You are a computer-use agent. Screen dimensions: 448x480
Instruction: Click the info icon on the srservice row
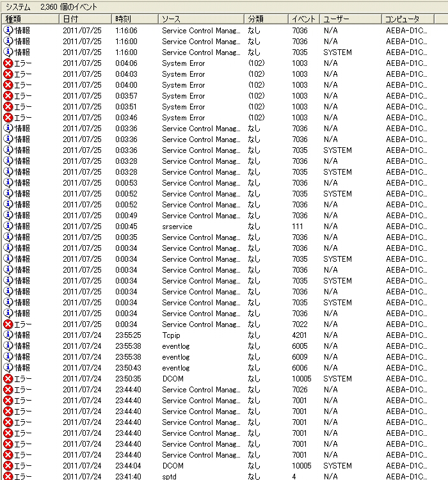8,226
